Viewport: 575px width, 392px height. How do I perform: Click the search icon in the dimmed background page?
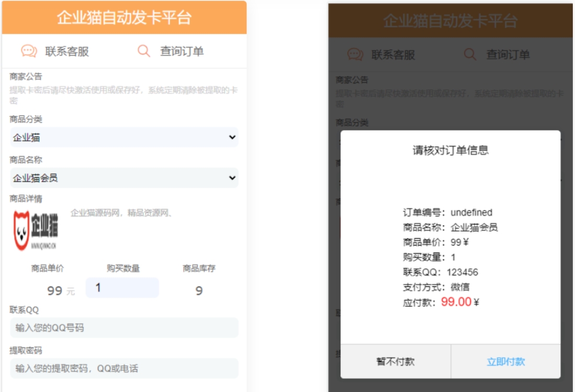470,53
